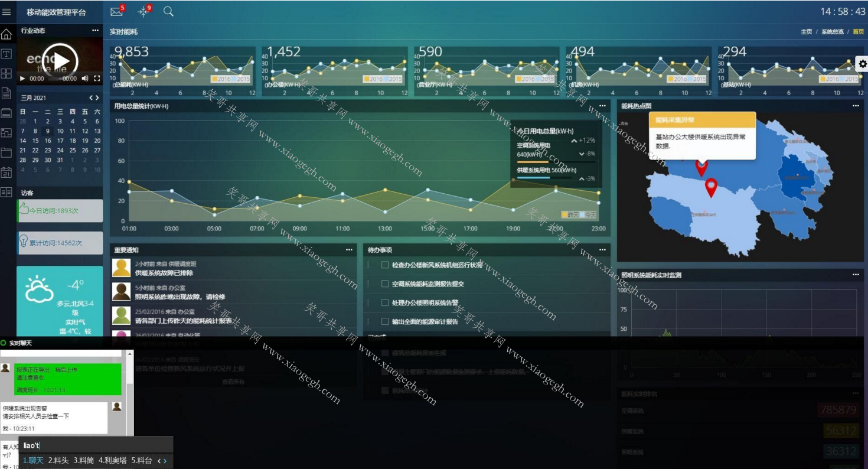Show next IME candidate page arrow
The height and width of the screenshot is (469, 868).
(x=165, y=461)
